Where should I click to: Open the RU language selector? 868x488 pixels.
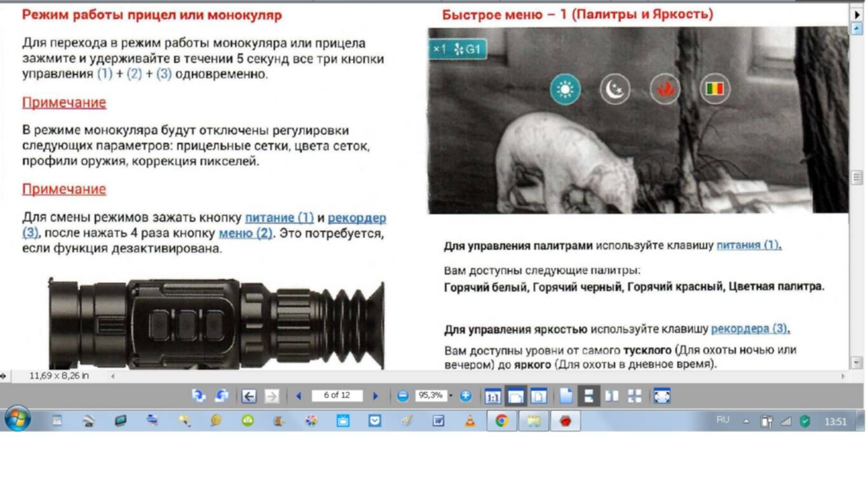[x=722, y=420]
